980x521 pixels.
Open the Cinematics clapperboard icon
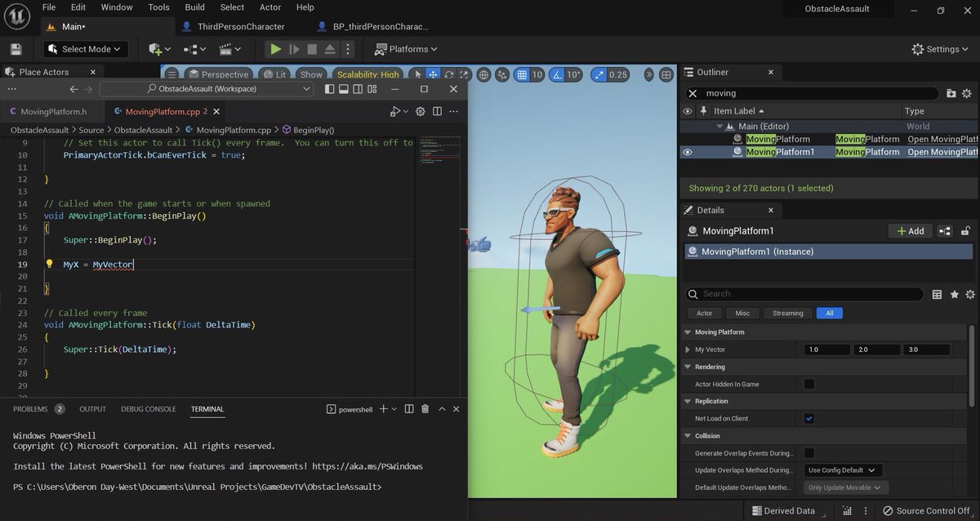pos(226,49)
